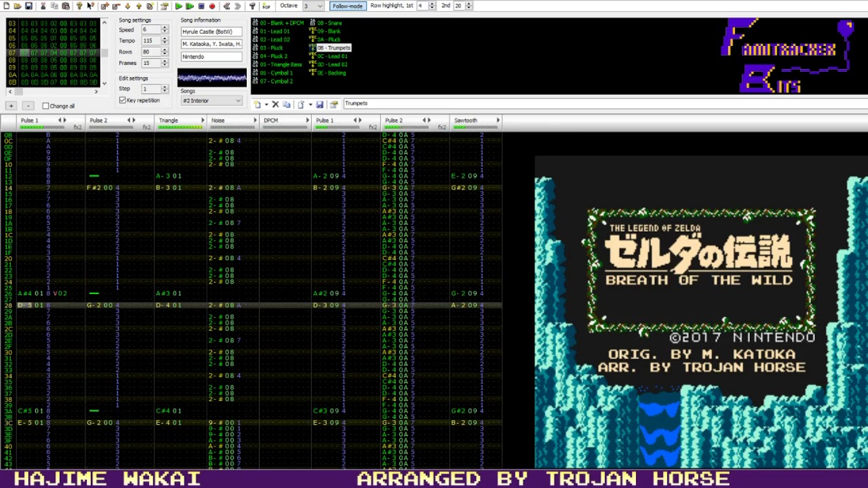Screen dimensions: 868x488
Task: Toggle Follow-mode button
Action: tap(348, 6)
